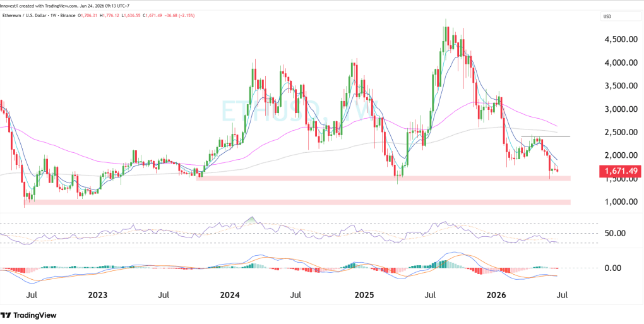Click the Jul label between 2025 and 2026
Viewport: 644px width, 324px height.
[x=431, y=295]
